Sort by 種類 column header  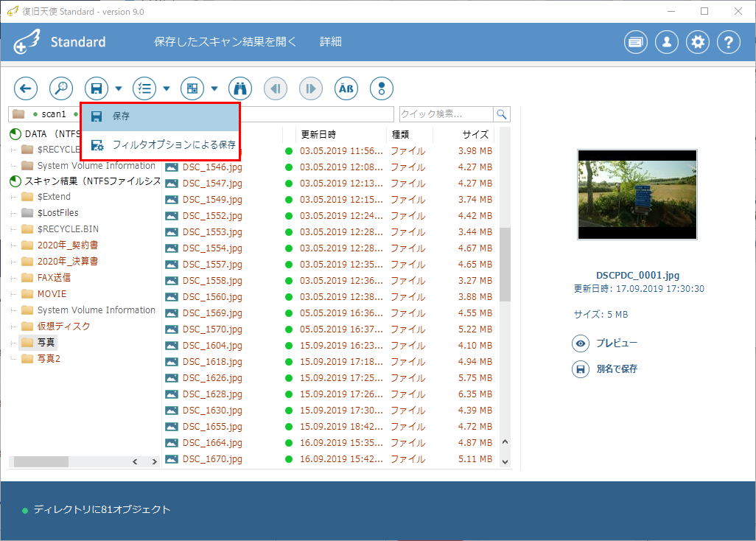401,135
